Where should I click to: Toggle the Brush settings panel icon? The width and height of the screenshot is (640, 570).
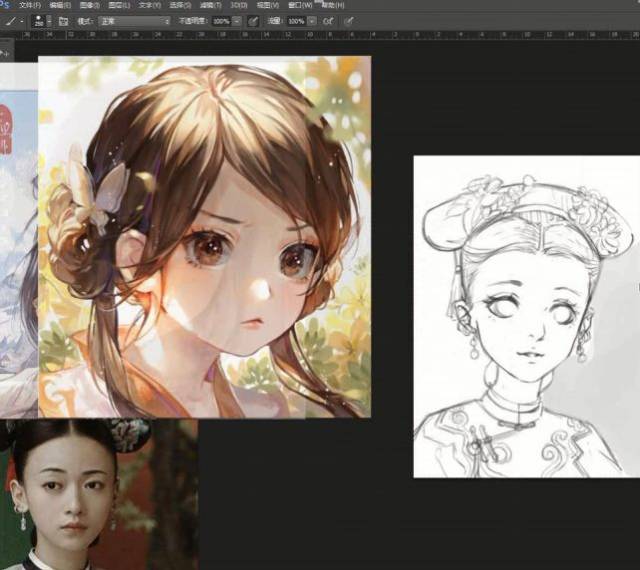(63, 21)
